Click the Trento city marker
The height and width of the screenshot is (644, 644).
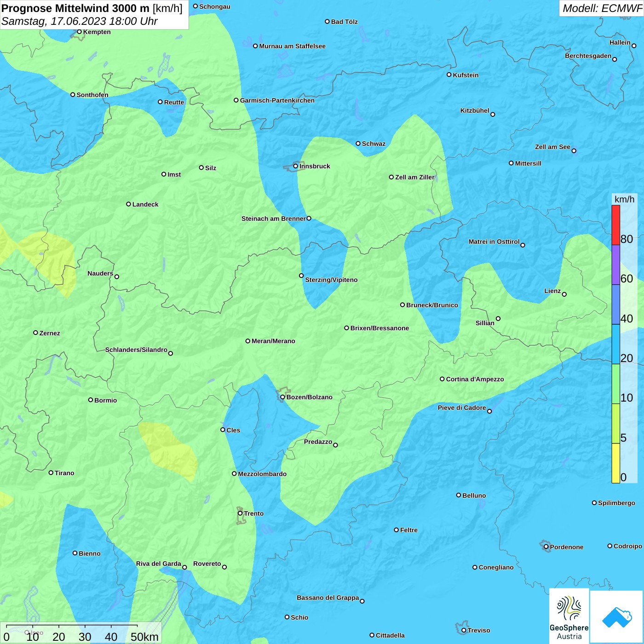pyautogui.click(x=240, y=513)
